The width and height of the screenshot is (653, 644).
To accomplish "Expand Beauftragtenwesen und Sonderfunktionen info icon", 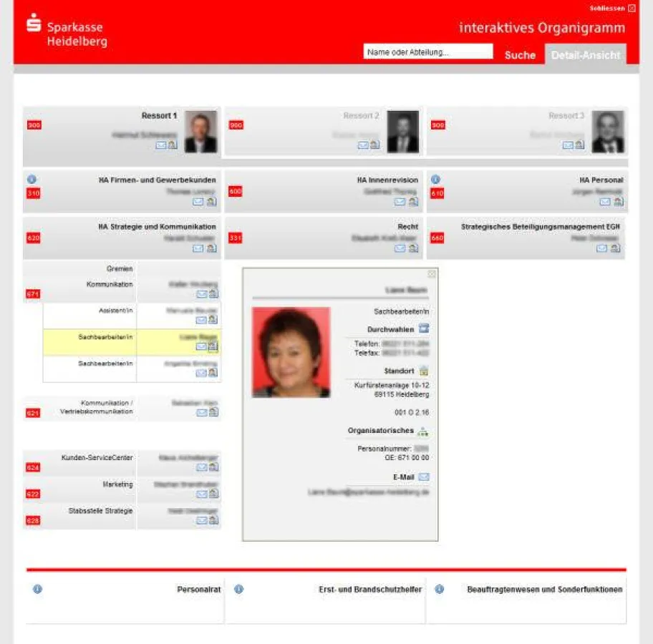I will click(439, 589).
